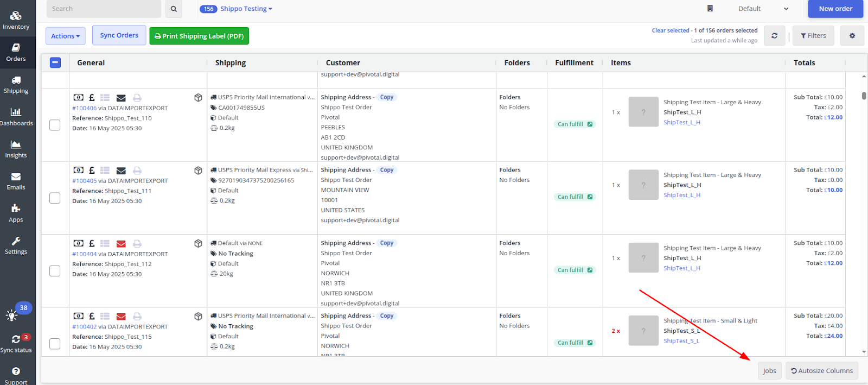868x385 pixels.
Task: Click the Sync Orders button
Action: click(x=119, y=35)
